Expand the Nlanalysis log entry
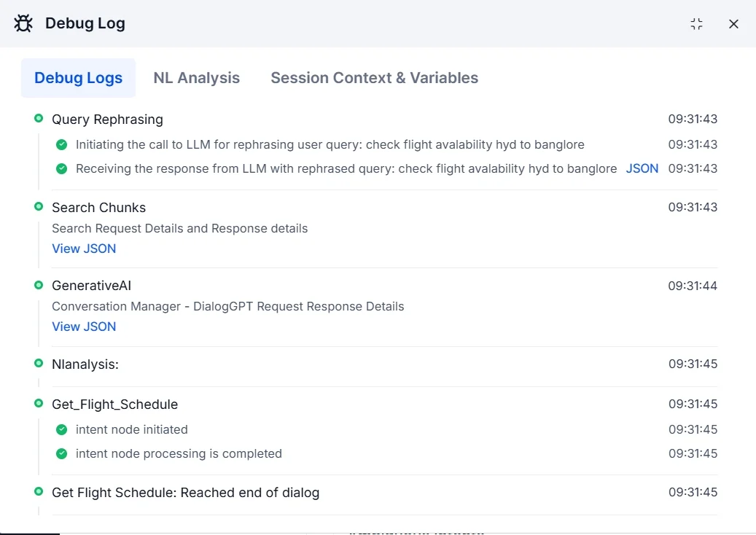Image resolution: width=756 pixels, height=535 pixels. pos(85,364)
